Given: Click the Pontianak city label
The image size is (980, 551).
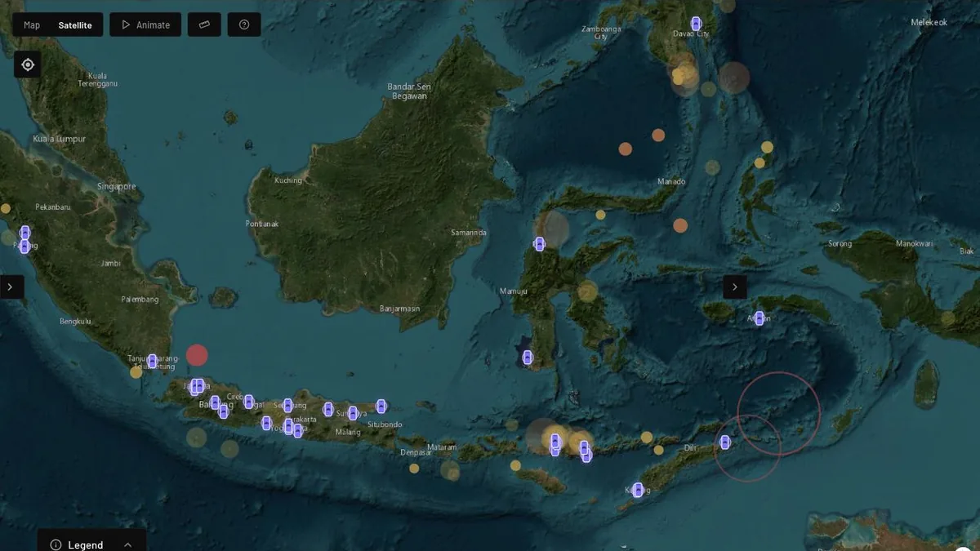Looking at the screenshot, I should tap(262, 224).
